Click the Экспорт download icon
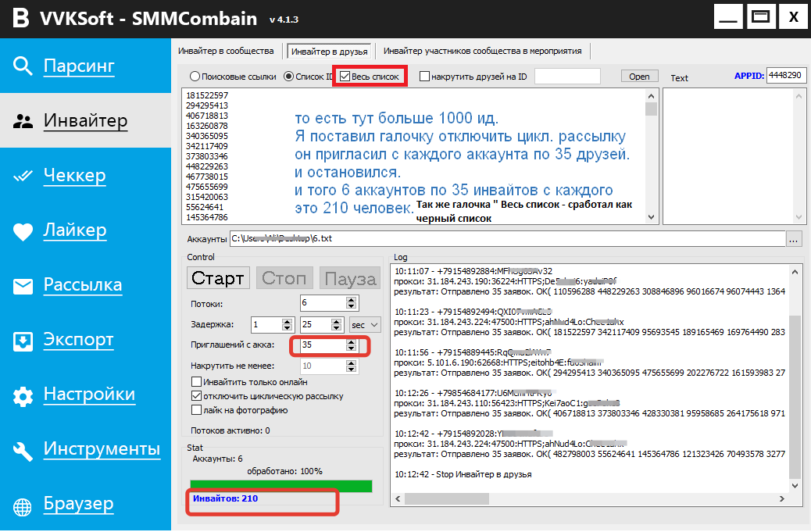Image resolution: width=811 pixels, height=532 pixels. tap(23, 341)
